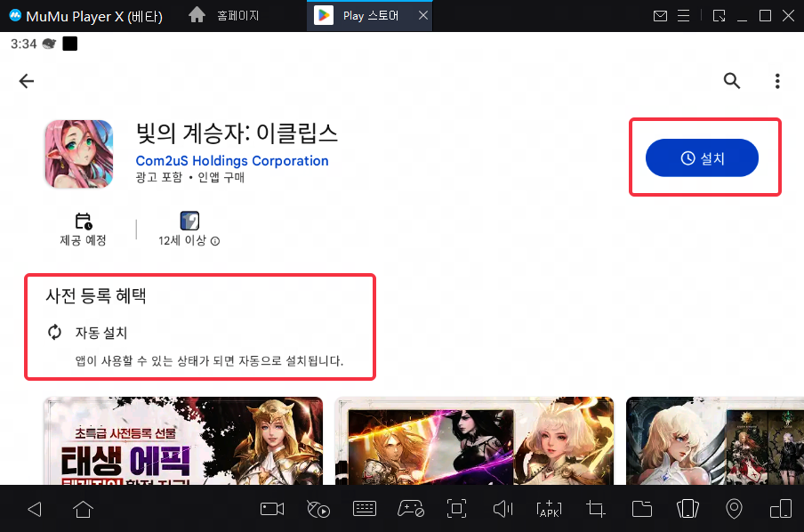
Task: Click the 사전 등록 혜택 heading
Action: pyautogui.click(x=96, y=295)
